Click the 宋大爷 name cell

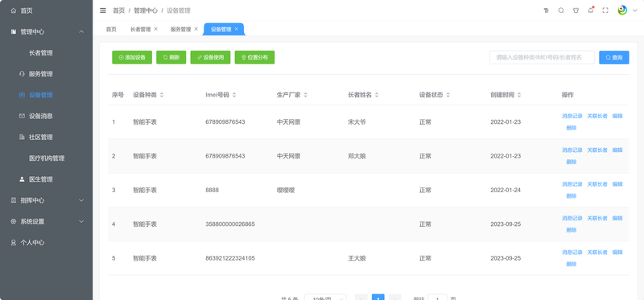click(x=357, y=122)
